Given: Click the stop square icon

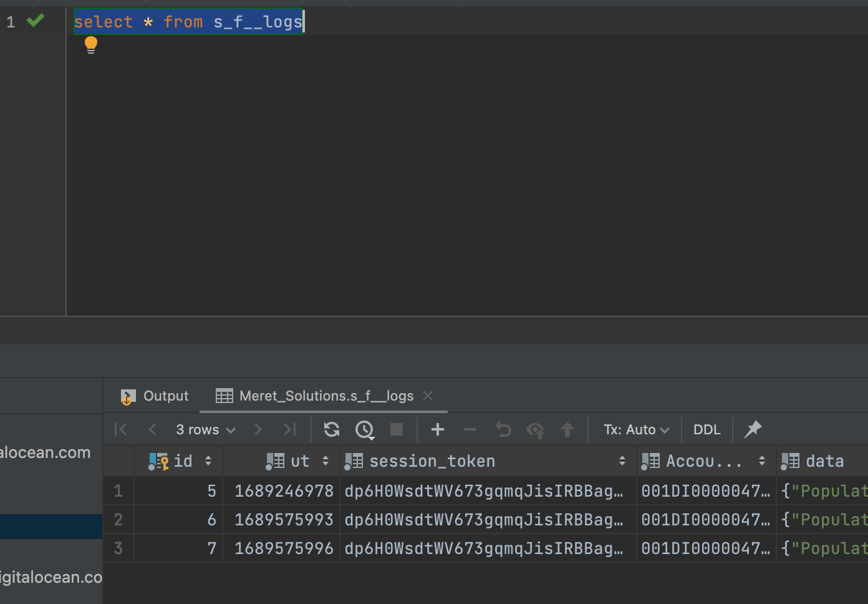Looking at the screenshot, I should [x=397, y=429].
